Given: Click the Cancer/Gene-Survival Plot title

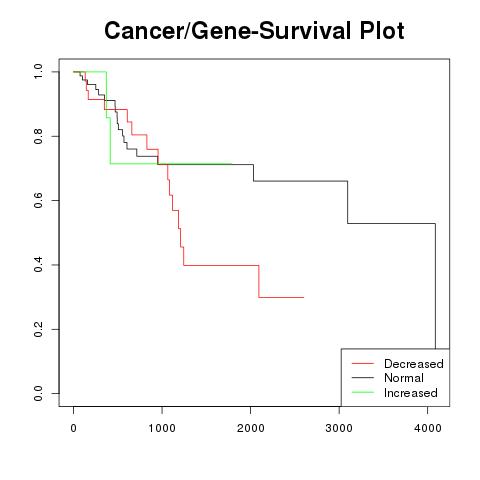Looking at the screenshot, I should [254, 31].
